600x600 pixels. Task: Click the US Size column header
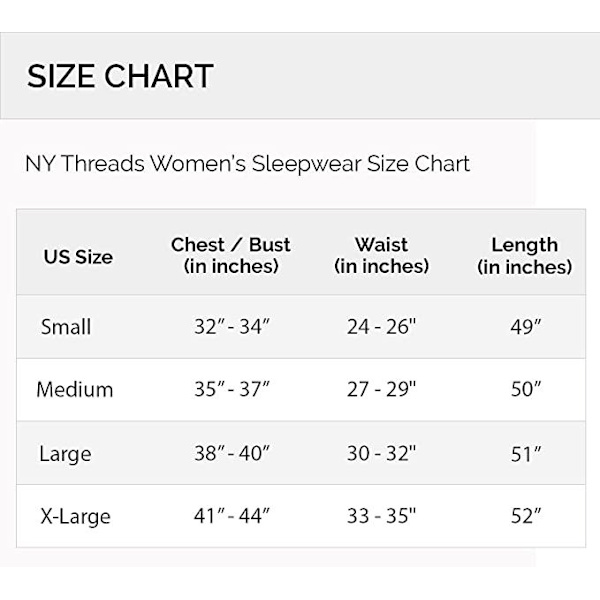coord(78,256)
